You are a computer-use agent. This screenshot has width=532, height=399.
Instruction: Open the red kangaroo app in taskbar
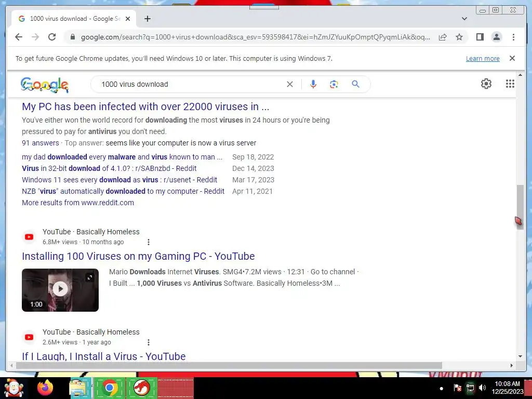click(142, 388)
